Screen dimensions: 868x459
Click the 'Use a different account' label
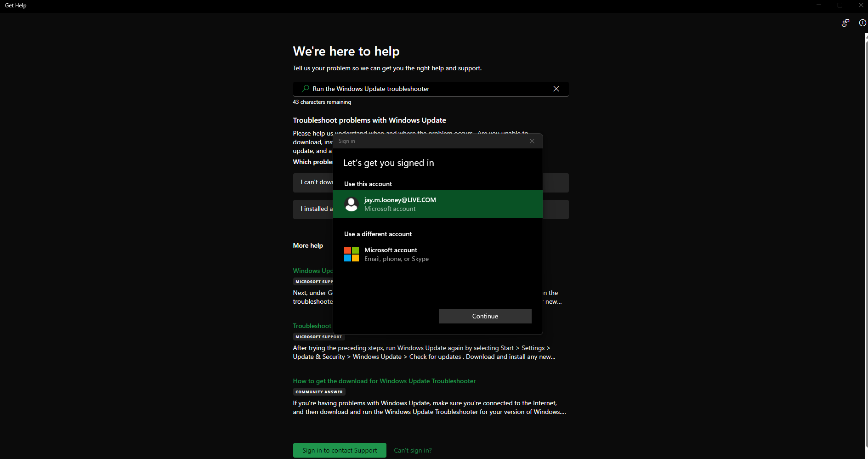pyautogui.click(x=378, y=234)
